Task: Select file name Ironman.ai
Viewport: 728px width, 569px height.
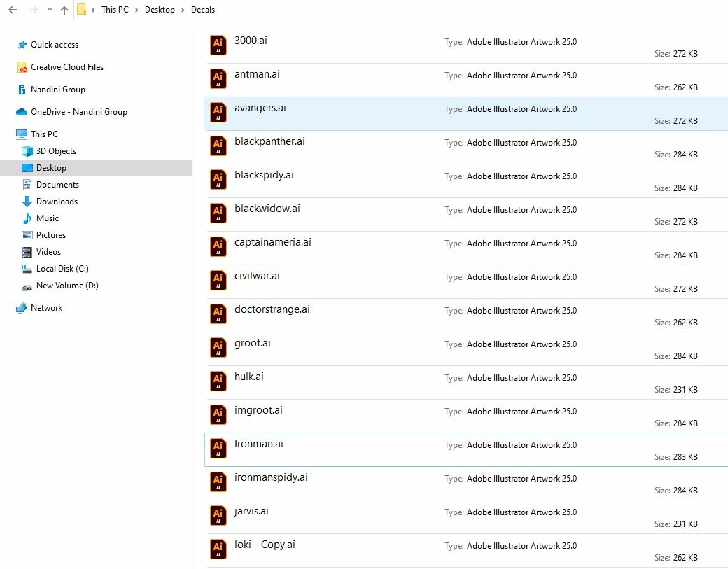Action: click(x=258, y=444)
